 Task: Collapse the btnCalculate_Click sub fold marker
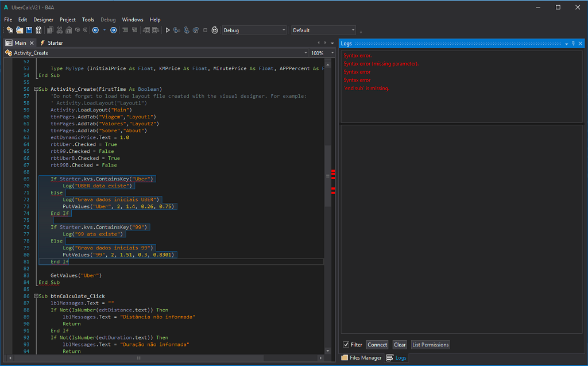click(x=36, y=296)
